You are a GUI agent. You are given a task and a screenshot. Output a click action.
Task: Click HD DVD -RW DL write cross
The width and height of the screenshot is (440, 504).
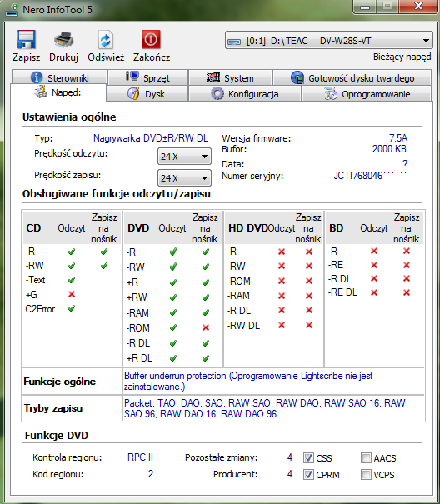[309, 325]
